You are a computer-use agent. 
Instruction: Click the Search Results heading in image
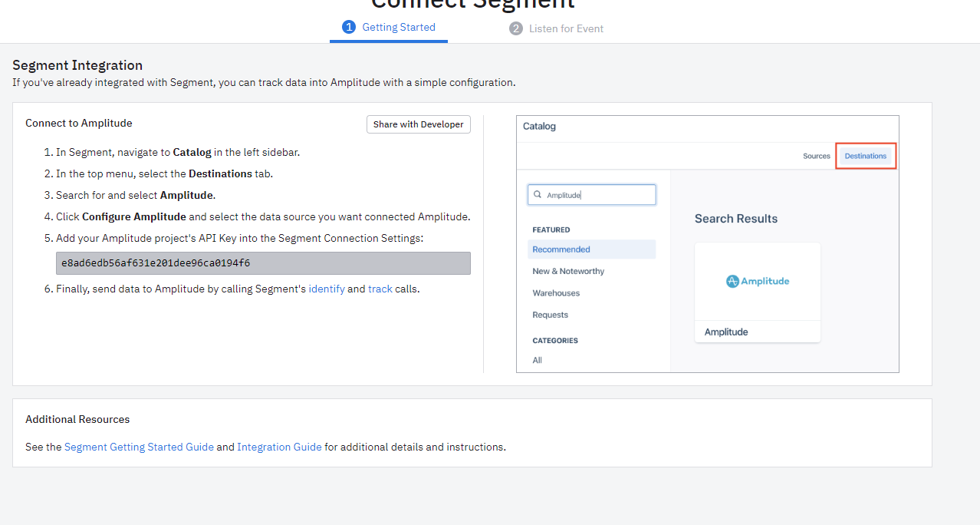[x=736, y=219]
